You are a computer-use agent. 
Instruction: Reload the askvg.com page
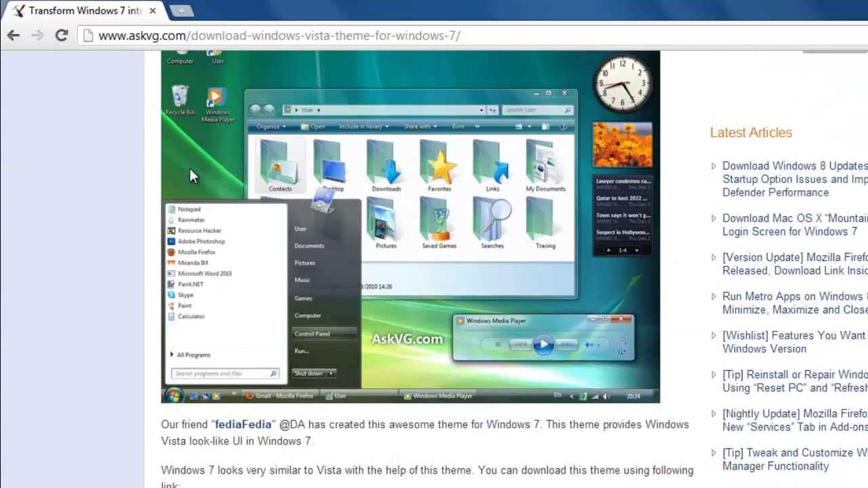click(x=61, y=35)
